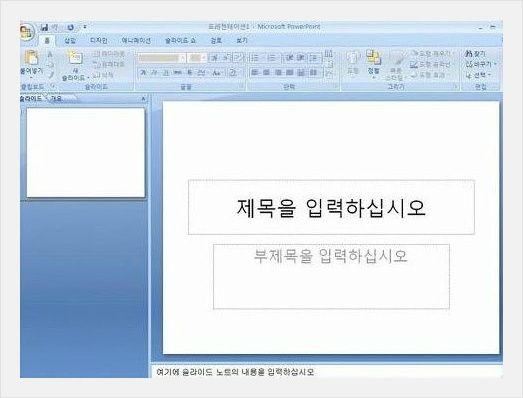Click the font color button
Screen dimensions: 523x398
pyautogui.click(x=233, y=72)
